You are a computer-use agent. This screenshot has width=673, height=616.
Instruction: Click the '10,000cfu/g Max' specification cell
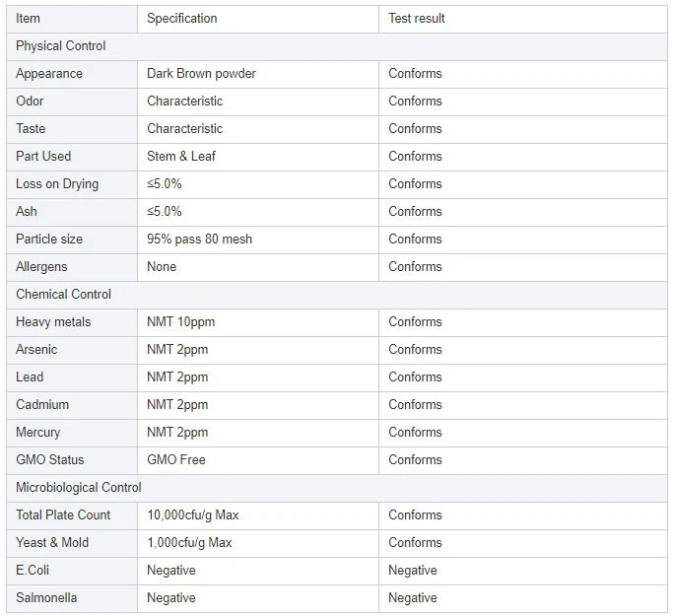[x=193, y=514]
